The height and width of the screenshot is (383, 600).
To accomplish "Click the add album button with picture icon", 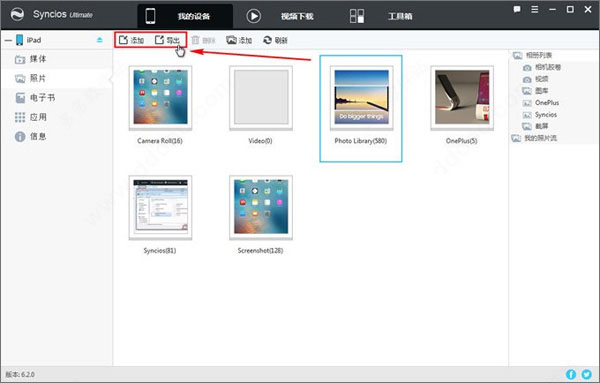I will click(x=239, y=40).
